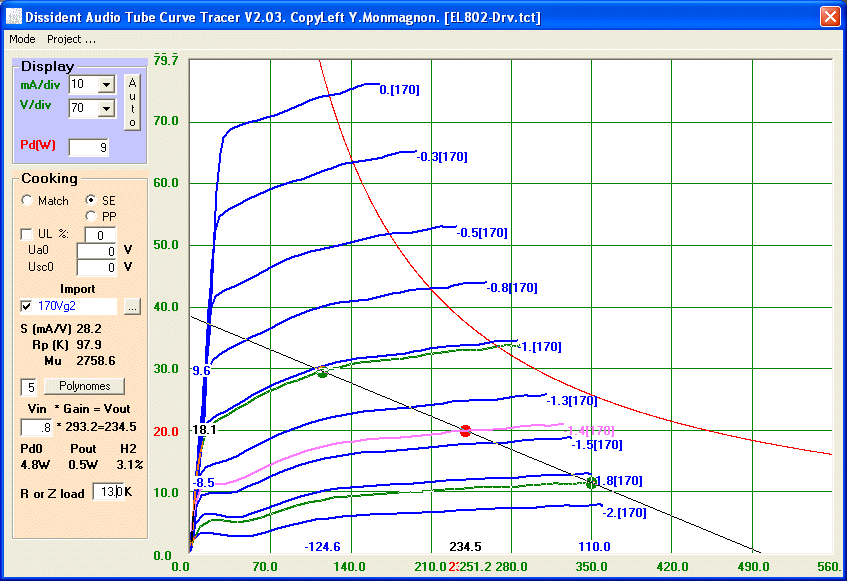Viewport: 847px width, 581px height.
Task: Select the PP radio button
Action: (x=92, y=216)
